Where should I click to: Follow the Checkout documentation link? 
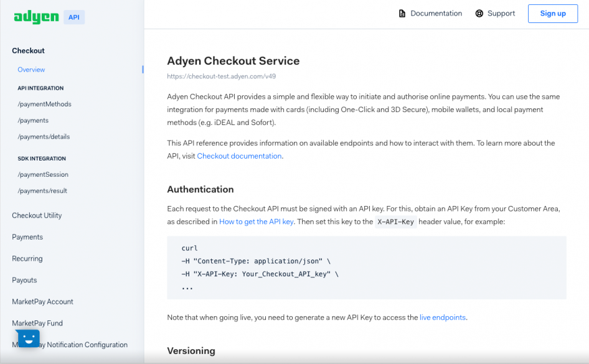point(239,156)
